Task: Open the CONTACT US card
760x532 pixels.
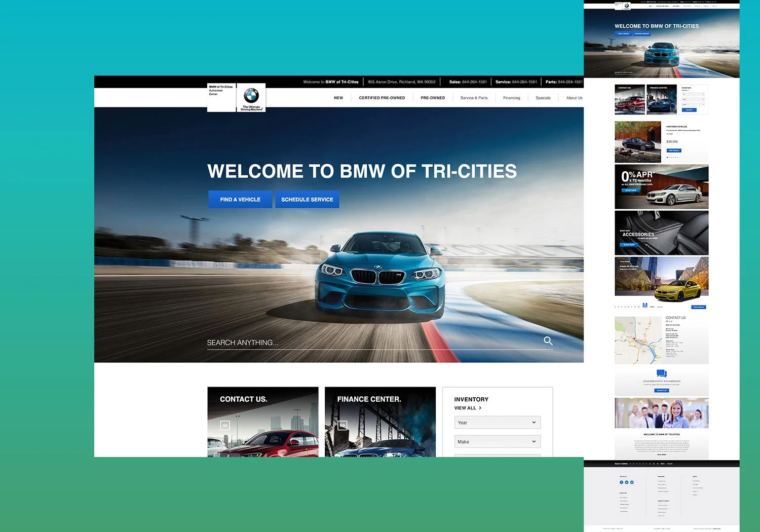Action: coord(263,422)
